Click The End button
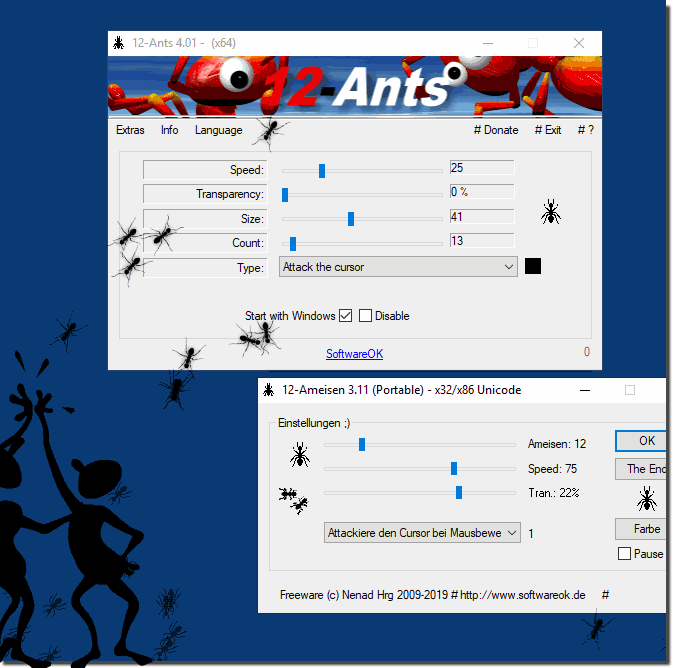 point(641,469)
